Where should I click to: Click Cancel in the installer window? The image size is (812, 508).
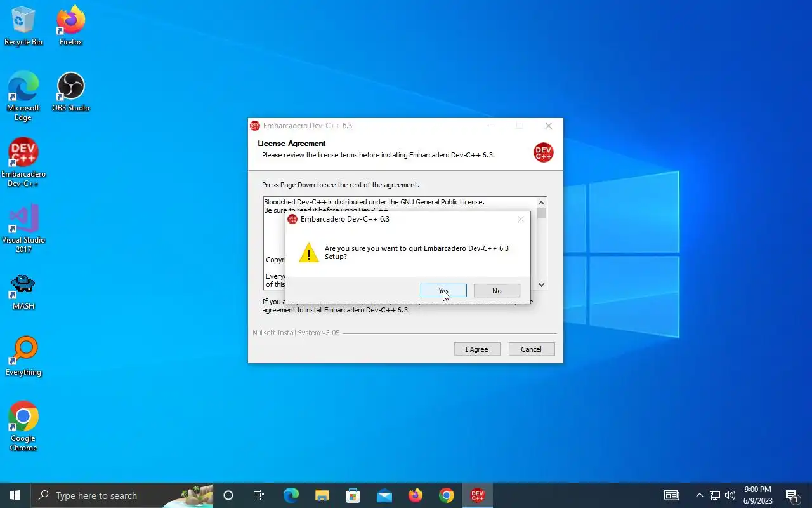(532, 349)
